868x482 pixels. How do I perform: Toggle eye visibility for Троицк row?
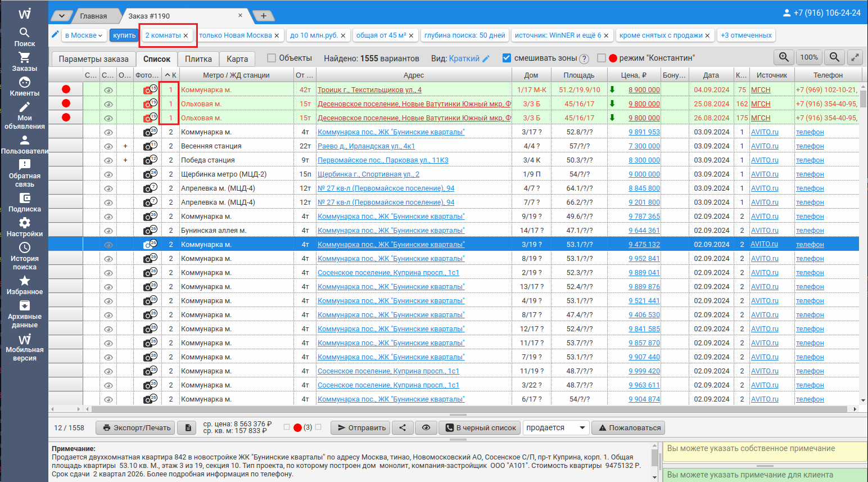pos(108,90)
